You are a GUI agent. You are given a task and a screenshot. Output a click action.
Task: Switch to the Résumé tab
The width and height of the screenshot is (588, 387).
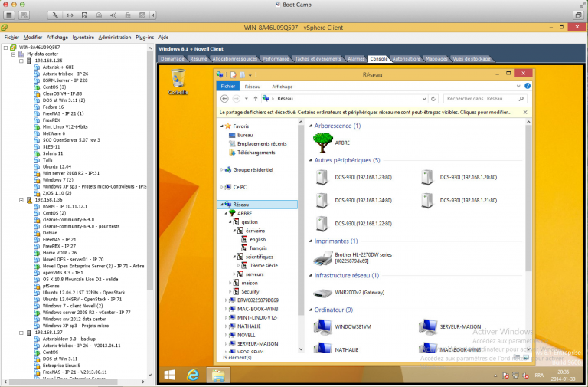[x=198, y=59]
